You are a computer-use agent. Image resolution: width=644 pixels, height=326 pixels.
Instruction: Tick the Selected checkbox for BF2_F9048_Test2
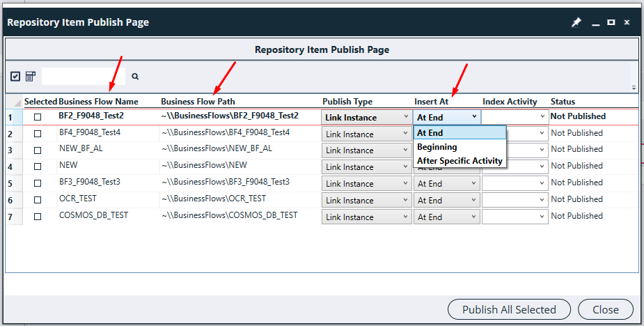[38, 117]
